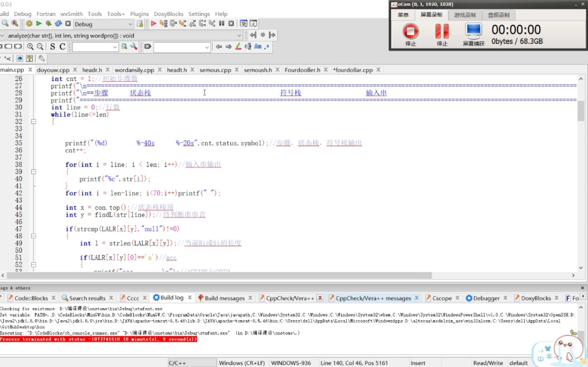Viewport: 588px width, 367px height.
Task: Run the program with green play icon
Action: tap(39, 24)
